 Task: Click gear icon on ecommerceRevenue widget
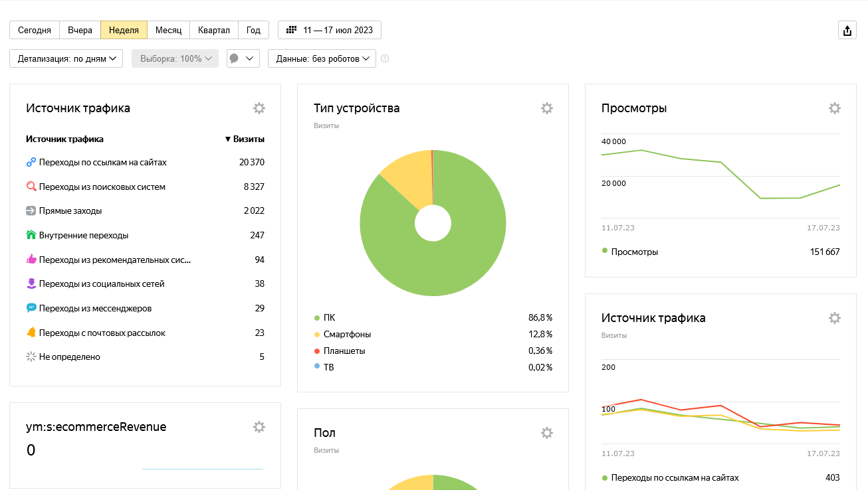259,427
